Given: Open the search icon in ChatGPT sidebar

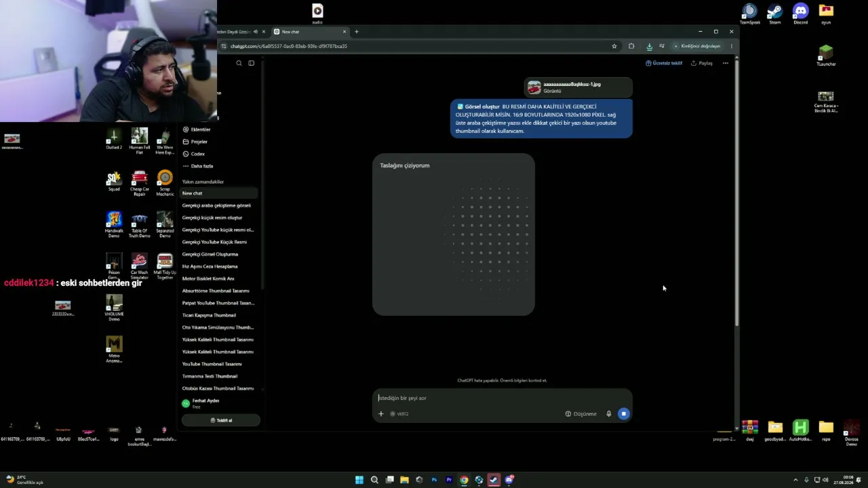Looking at the screenshot, I should (239, 63).
